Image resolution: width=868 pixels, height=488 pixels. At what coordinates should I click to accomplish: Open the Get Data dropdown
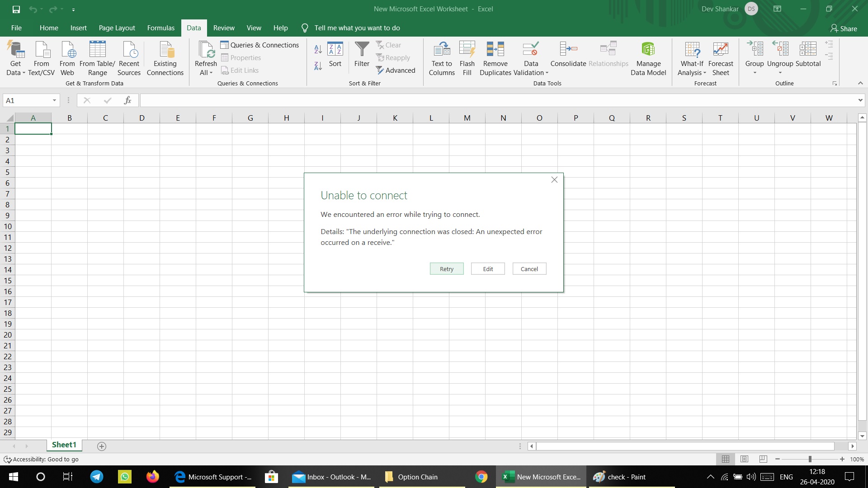(15, 59)
